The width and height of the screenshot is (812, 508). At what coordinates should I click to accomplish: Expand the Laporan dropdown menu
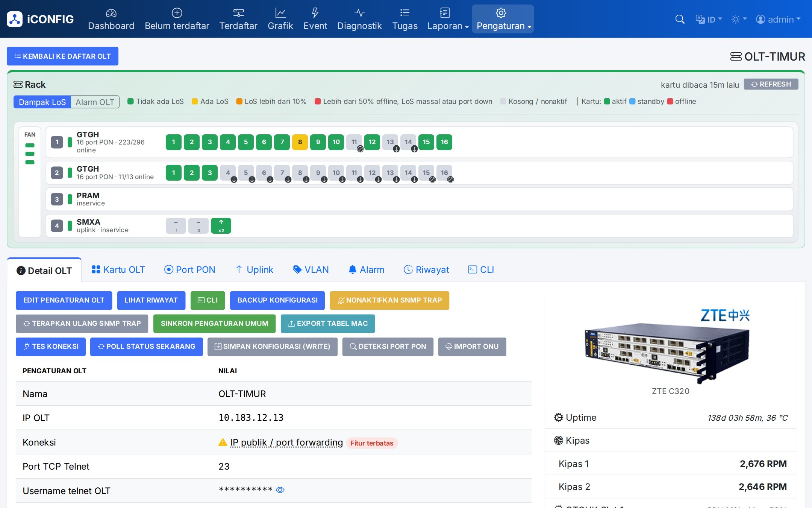click(x=448, y=19)
